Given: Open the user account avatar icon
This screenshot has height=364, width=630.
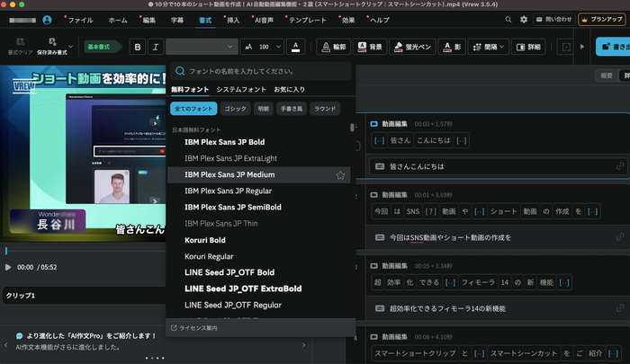Looking at the screenshot, I should coord(47,20).
